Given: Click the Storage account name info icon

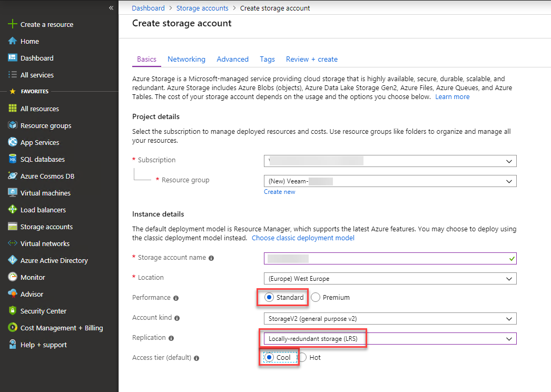Looking at the screenshot, I should [211, 258].
